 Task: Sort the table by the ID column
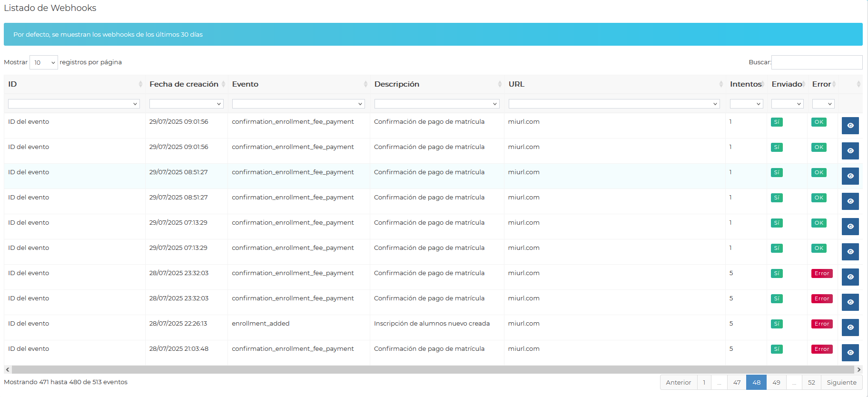point(74,84)
